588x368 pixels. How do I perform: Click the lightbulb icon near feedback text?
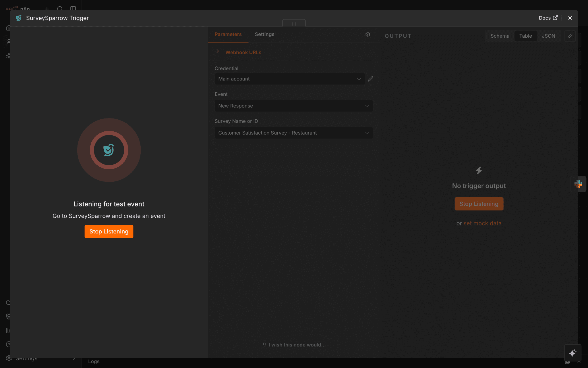point(264,345)
